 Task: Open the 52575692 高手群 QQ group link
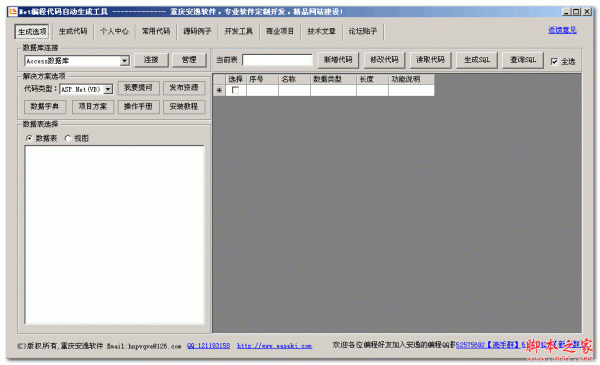click(x=487, y=345)
